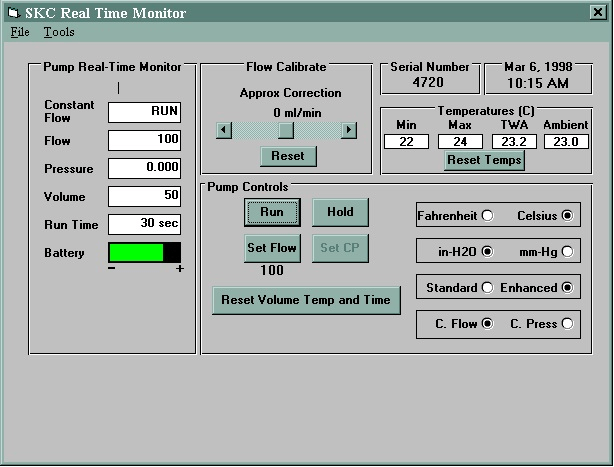Click the Hold pump button
Screen dimensions: 614x467
coord(340,212)
